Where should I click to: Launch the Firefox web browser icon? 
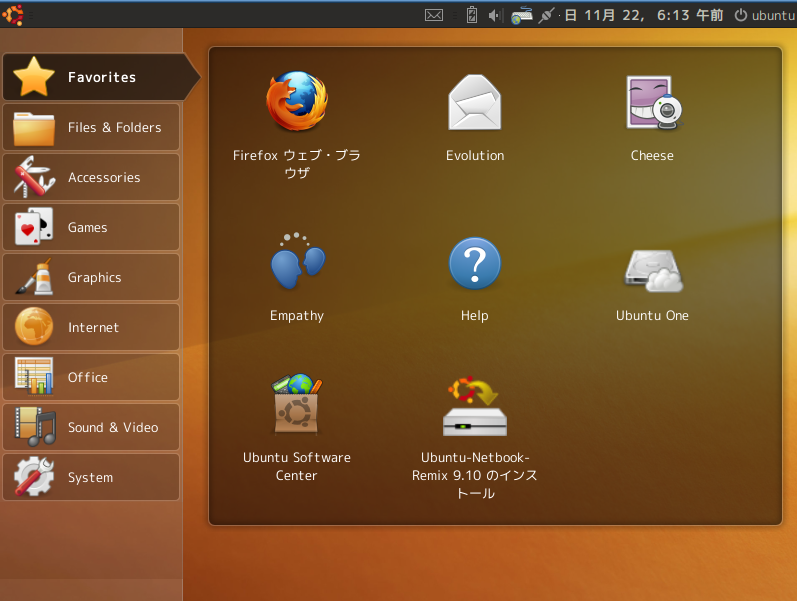pos(297,100)
